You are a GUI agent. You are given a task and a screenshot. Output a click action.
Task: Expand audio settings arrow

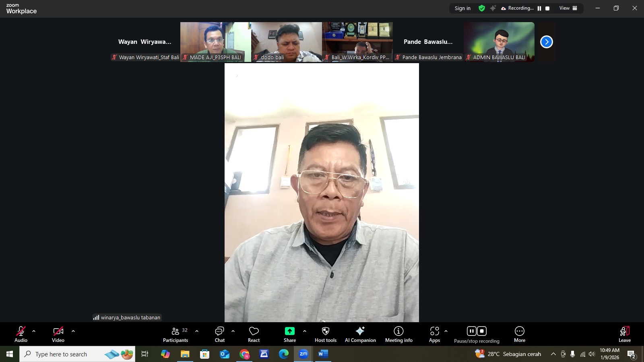[34, 331]
